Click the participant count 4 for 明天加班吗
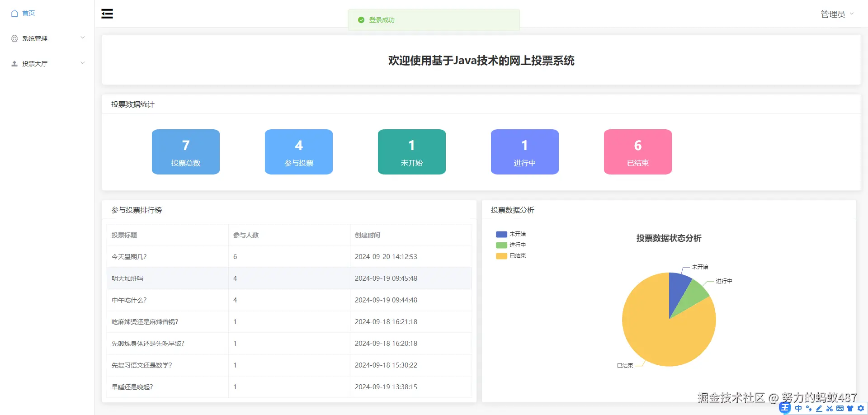 point(235,278)
